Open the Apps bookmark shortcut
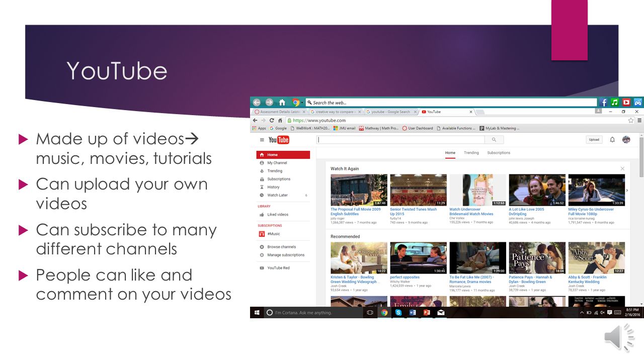Image resolution: width=644 pixels, height=362 pixels. point(259,128)
